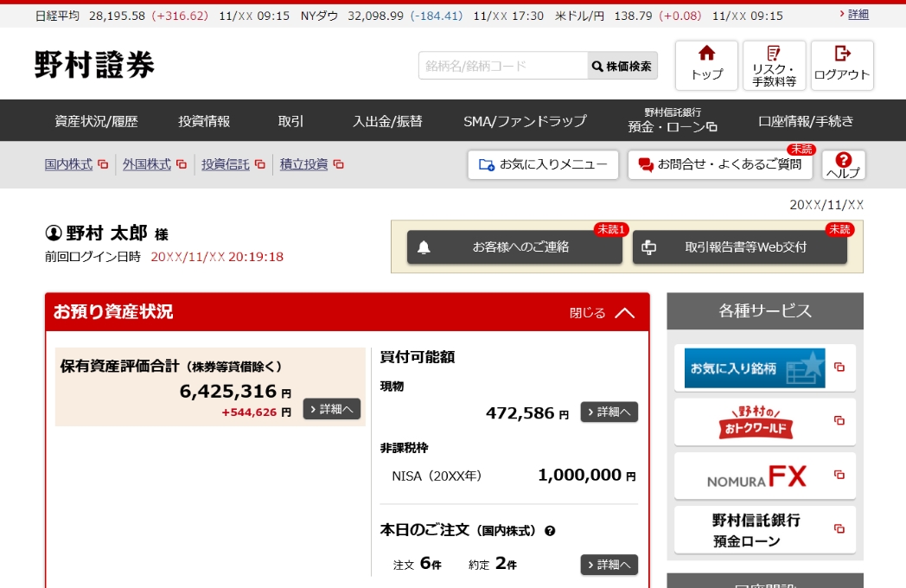Click the external-link icon beside おトクワールド banner
This screenshot has width=906, height=588.
(x=839, y=420)
